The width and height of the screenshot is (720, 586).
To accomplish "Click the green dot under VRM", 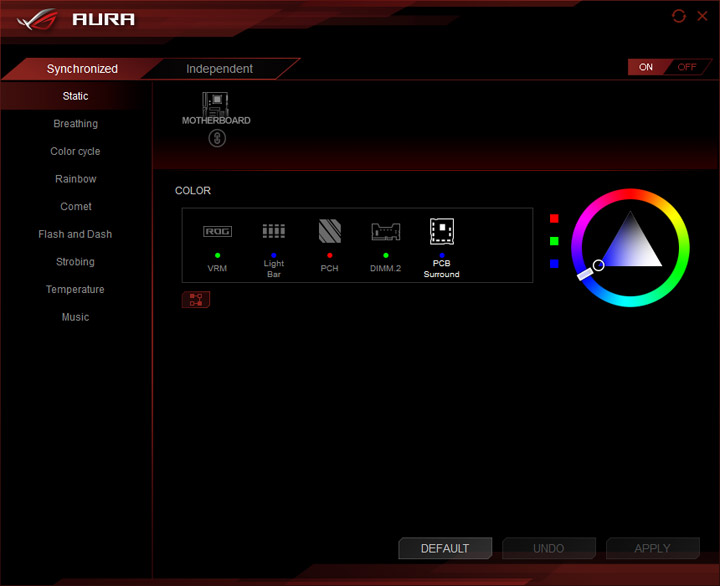I will (x=217, y=255).
